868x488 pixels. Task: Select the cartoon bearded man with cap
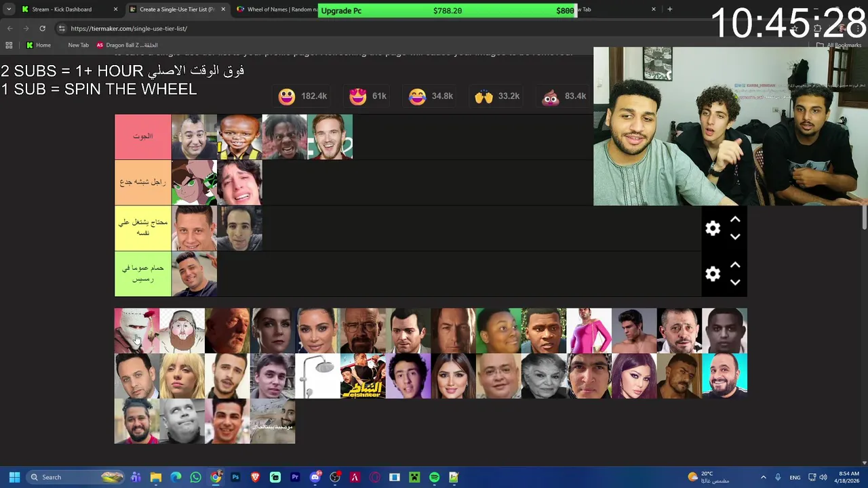click(182, 331)
